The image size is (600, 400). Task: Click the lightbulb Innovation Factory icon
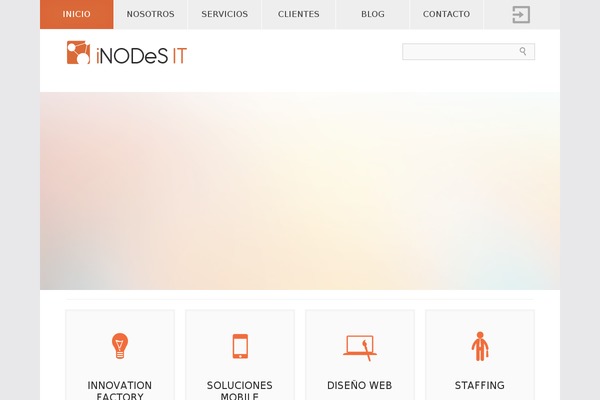[x=120, y=346]
